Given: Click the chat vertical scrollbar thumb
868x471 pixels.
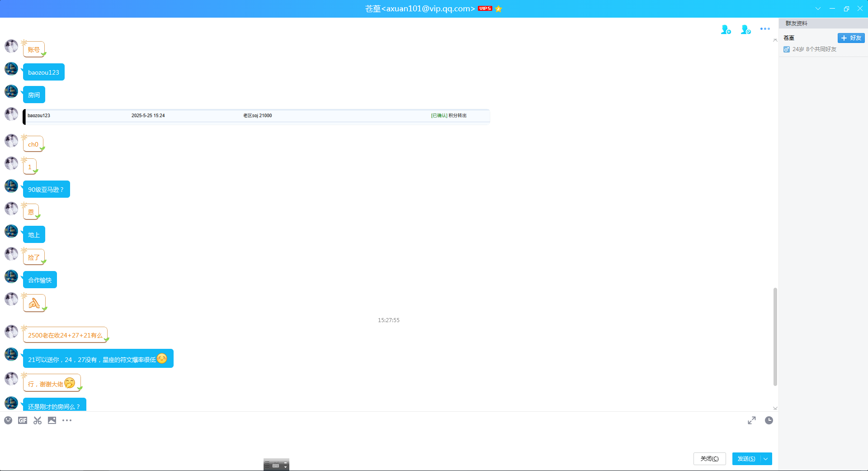Looking at the screenshot, I should click(x=775, y=337).
